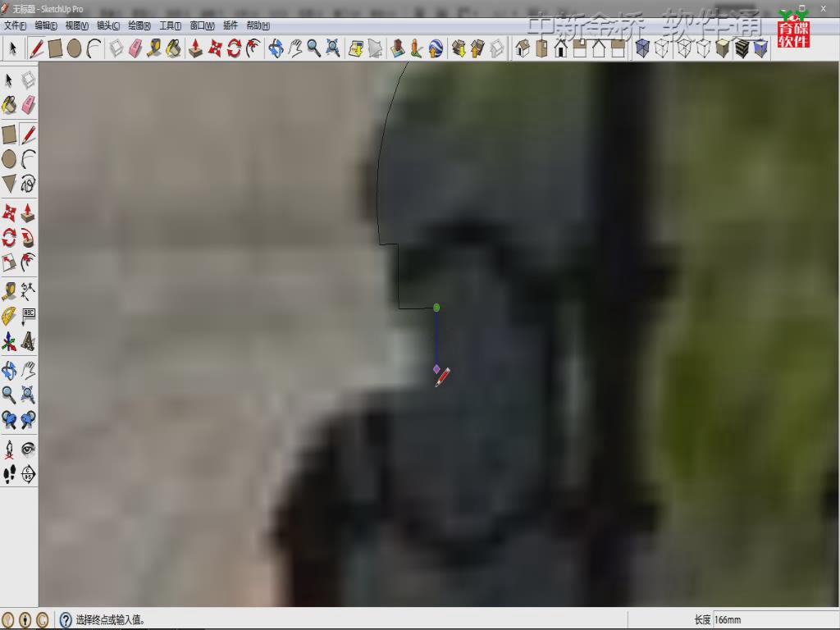Open the 绘图(R) draw menu
Viewport: 840px width, 630px height.
point(139,25)
